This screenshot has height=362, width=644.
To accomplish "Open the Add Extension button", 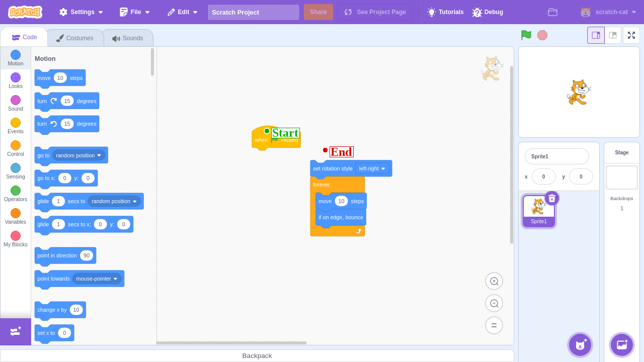I will point(16,331).
